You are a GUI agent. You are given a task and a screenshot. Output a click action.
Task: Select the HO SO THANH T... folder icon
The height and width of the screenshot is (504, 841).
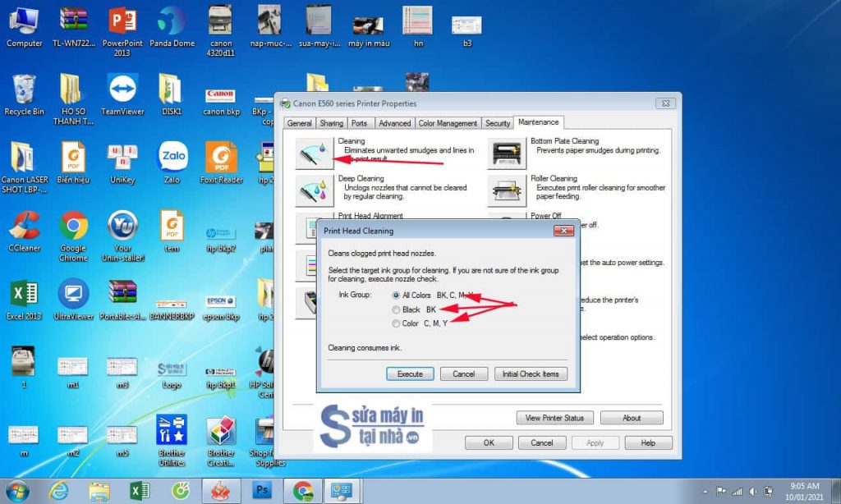click(x=73, y=99)
